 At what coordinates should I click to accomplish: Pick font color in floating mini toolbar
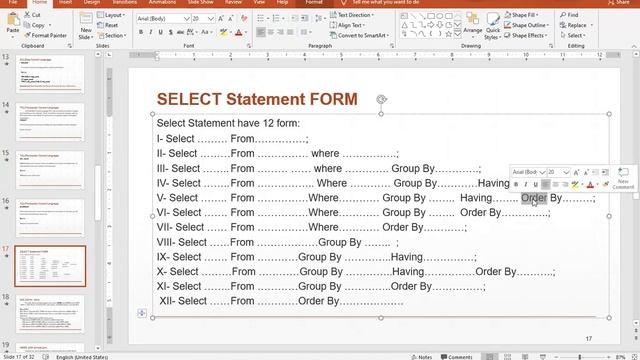[590, 185]
